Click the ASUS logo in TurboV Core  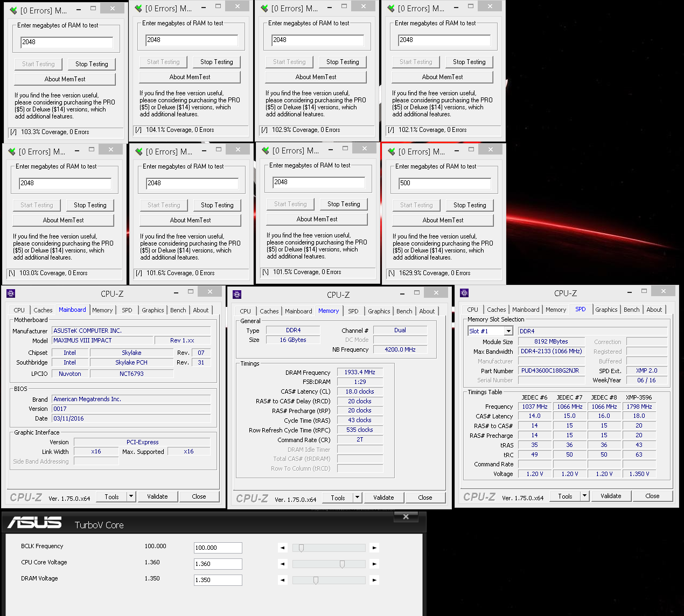(34, 522)
